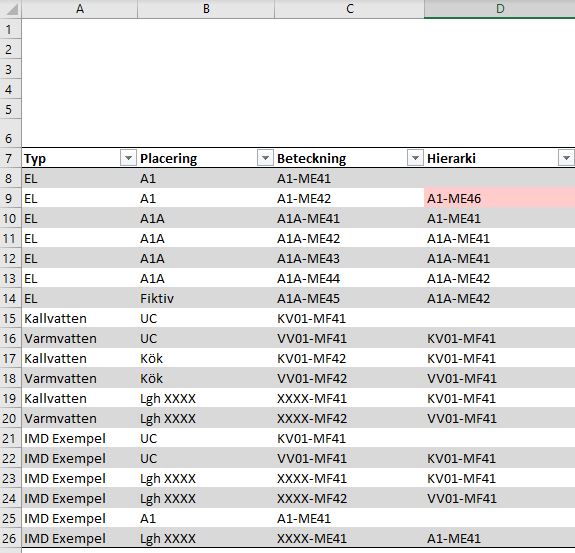
Task: Select column B header
Action: tap(206, 9)
